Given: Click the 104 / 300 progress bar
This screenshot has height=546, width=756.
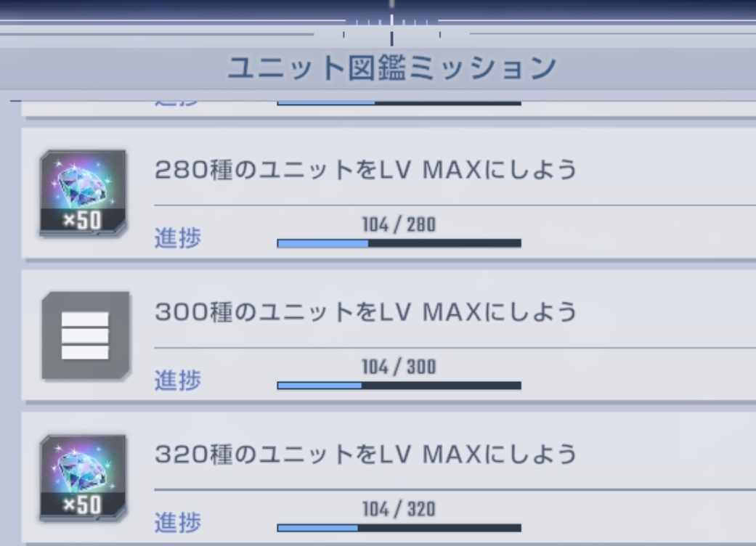Looking at the screenshot, I should pyautogui.click(x=399, y=386).
